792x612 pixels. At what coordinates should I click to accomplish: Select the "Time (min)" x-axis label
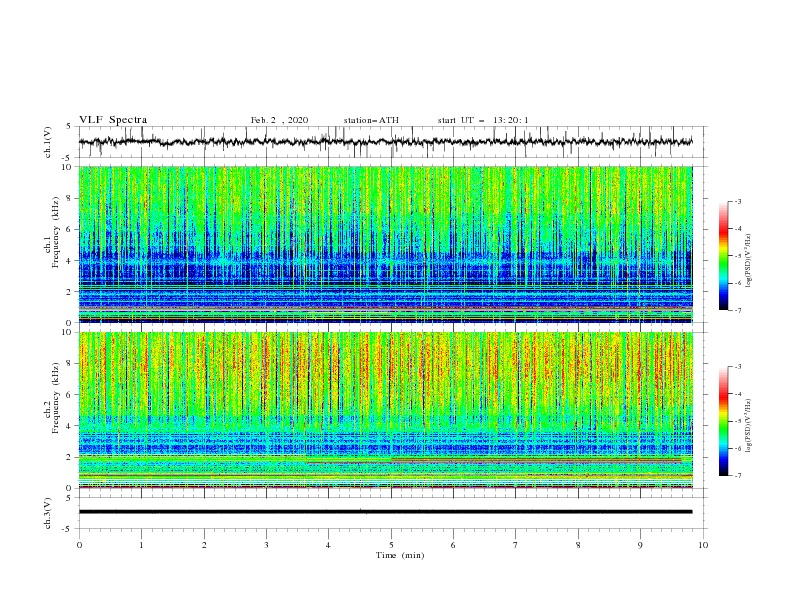[400, 555]
